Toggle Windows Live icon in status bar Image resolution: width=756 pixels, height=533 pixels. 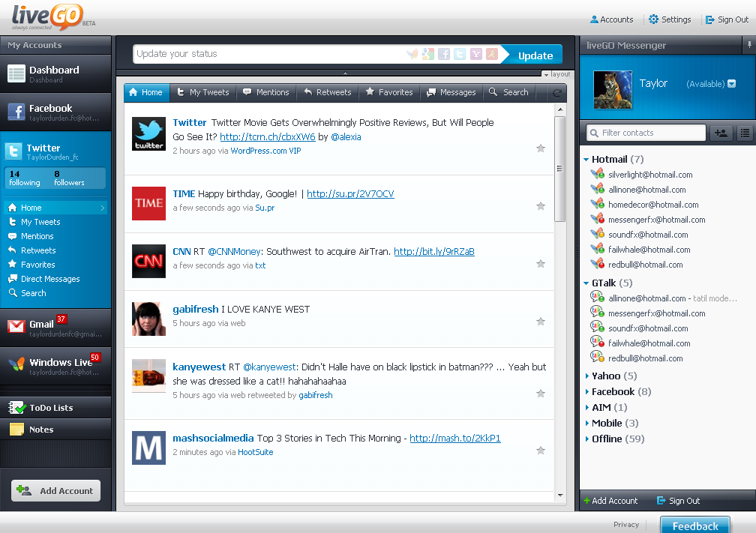(412, 54)
